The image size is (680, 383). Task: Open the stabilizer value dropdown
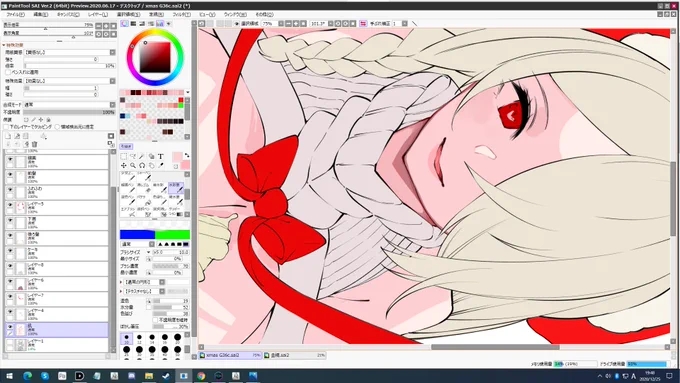404,23
